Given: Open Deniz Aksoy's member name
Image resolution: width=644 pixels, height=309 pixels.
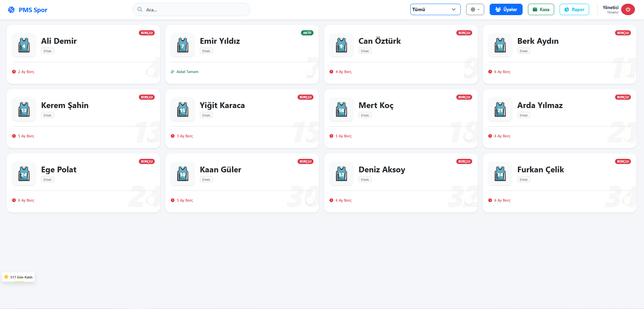Looking at the screenshot, I should 382,170.
